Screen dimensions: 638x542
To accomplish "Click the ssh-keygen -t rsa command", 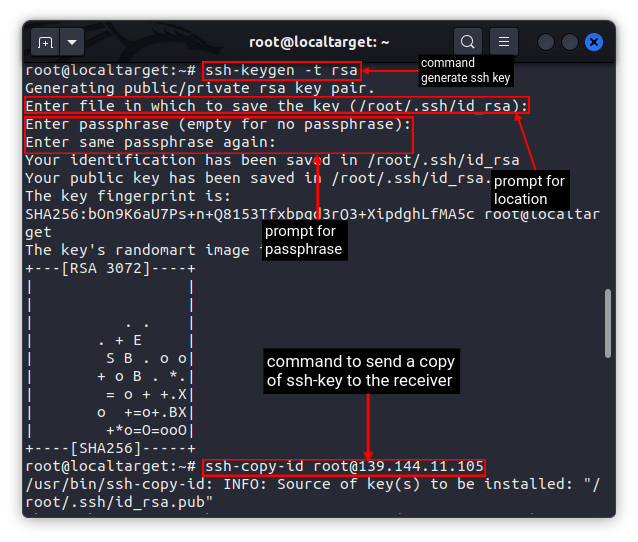I will pyautogui.click(x=281, y=71).
